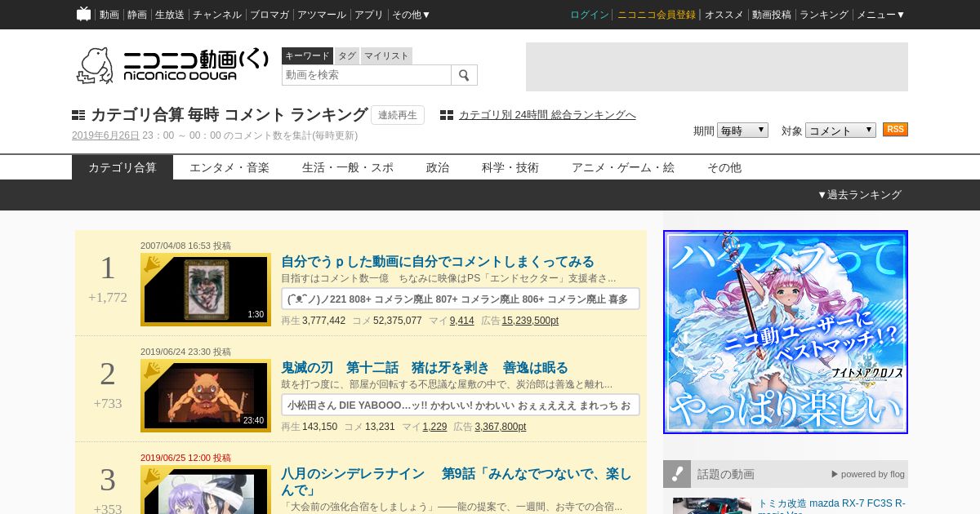Click the トミカ改造 car thumbnail

[712, 506]
